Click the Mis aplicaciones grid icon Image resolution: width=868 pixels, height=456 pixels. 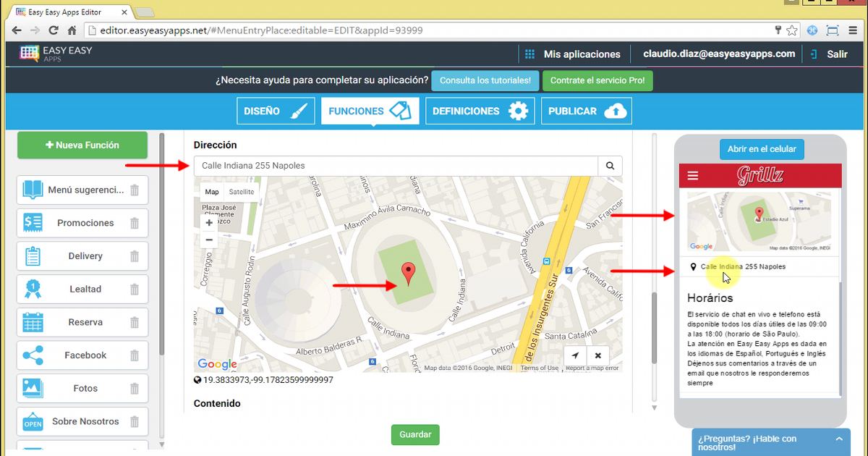point(530,54)
